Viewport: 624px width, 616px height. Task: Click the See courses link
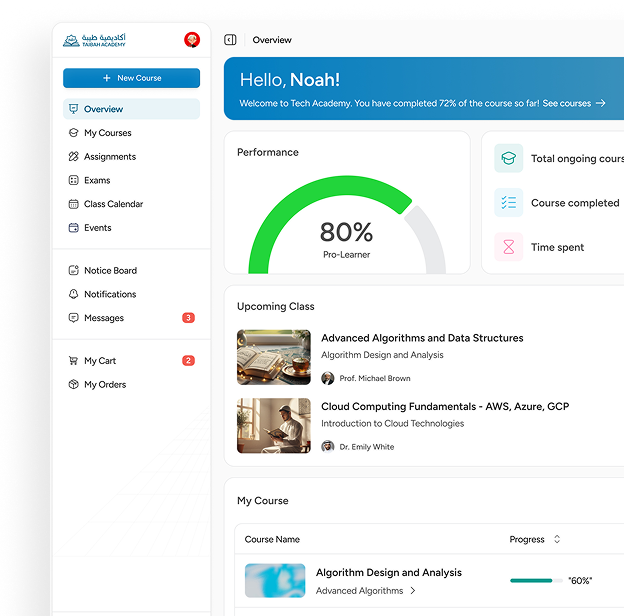pyautogui.click(x=573, y=103)
